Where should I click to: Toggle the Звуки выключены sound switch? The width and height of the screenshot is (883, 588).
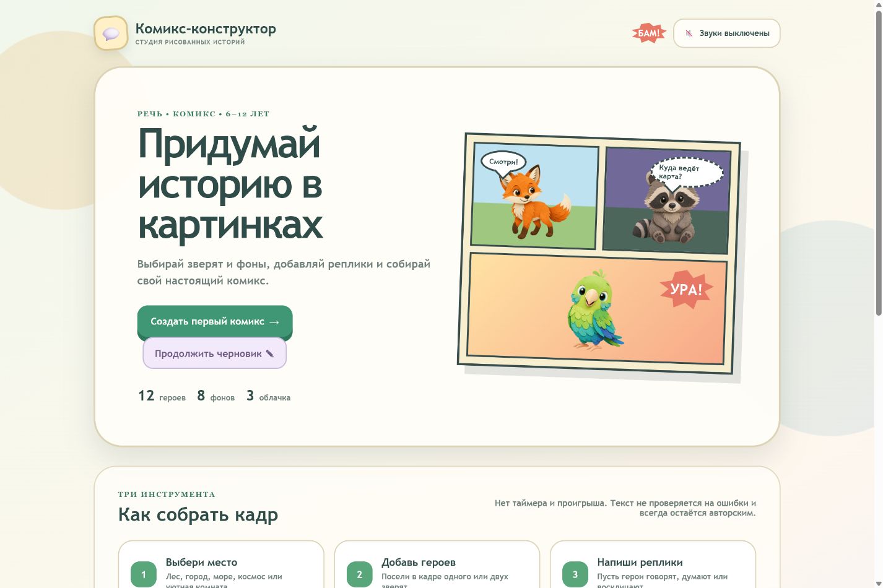click(726, 33)
